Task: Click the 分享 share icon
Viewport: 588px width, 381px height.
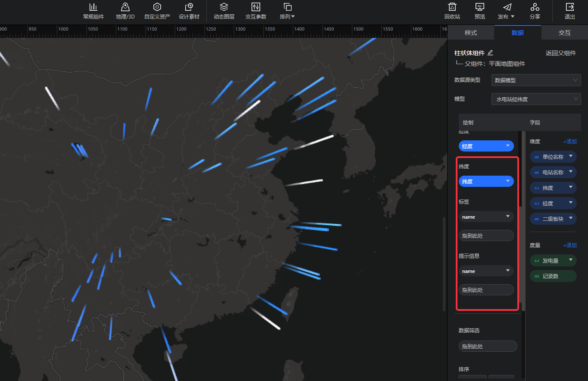Action: 535,7
